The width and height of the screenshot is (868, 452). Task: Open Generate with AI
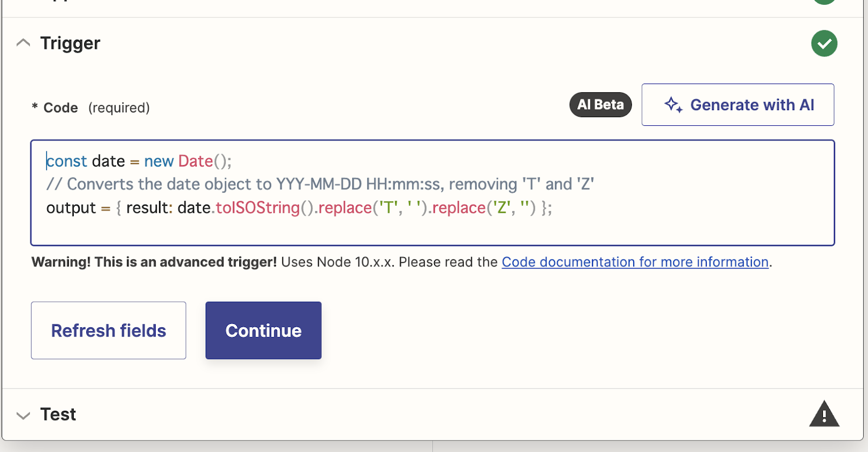point(738,105)
